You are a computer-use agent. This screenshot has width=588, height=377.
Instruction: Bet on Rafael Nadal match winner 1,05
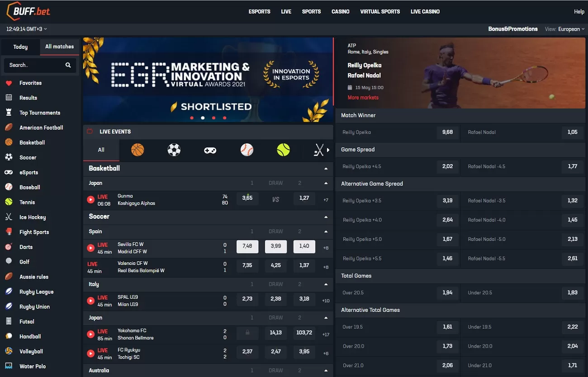pos(573,132)
